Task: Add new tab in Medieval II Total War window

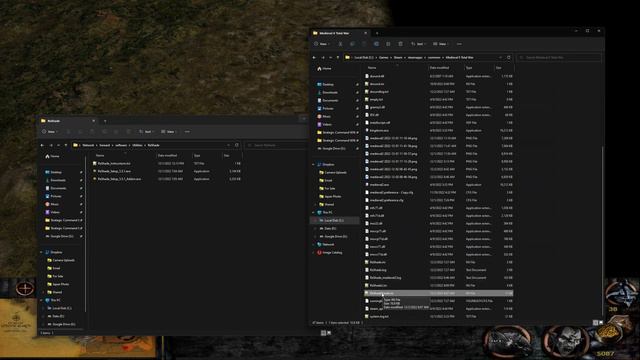Action: tap(377, 33)
